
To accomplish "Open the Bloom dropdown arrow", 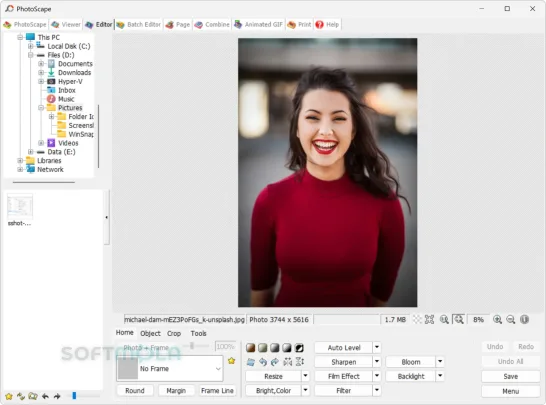I will tap(440, 361).
